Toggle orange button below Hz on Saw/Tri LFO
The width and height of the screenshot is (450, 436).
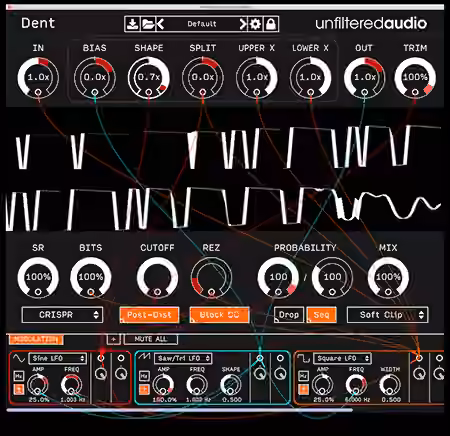(144, 389)
